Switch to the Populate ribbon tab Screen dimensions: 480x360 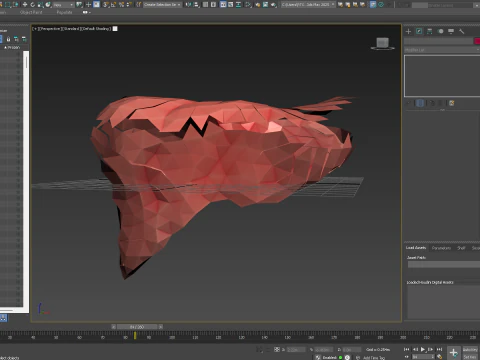[x=64, y=12]
